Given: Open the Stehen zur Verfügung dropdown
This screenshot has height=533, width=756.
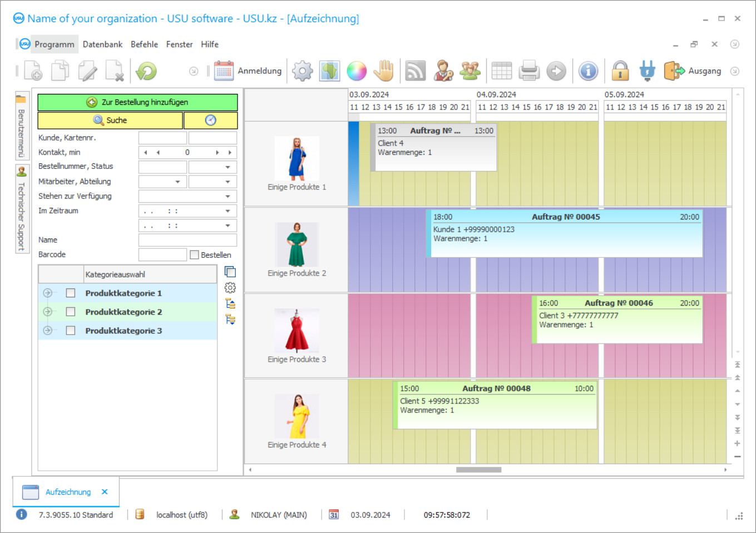Looking at the screenshot, I should coord(228,196).
